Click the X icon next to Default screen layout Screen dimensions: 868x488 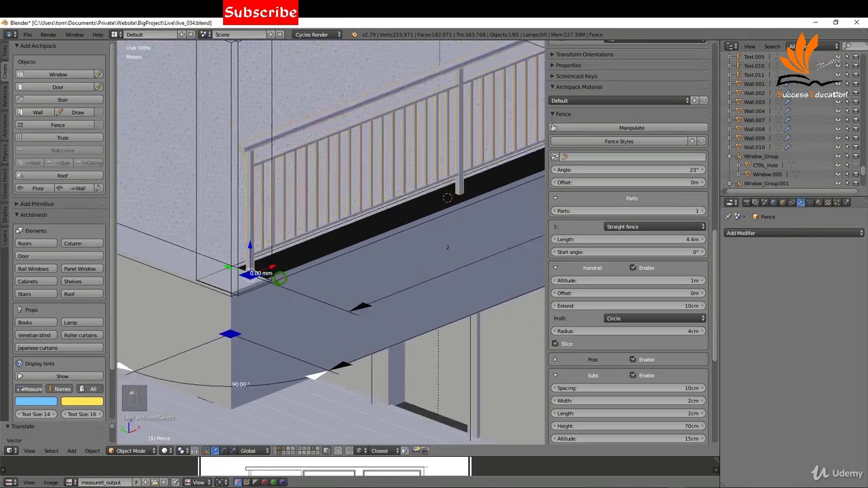(x=191, y=35)
